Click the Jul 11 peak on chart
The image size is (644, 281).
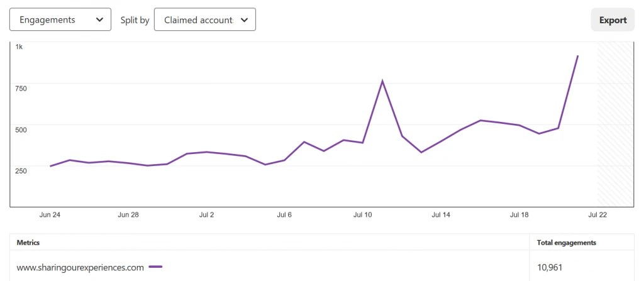point(382,81)
